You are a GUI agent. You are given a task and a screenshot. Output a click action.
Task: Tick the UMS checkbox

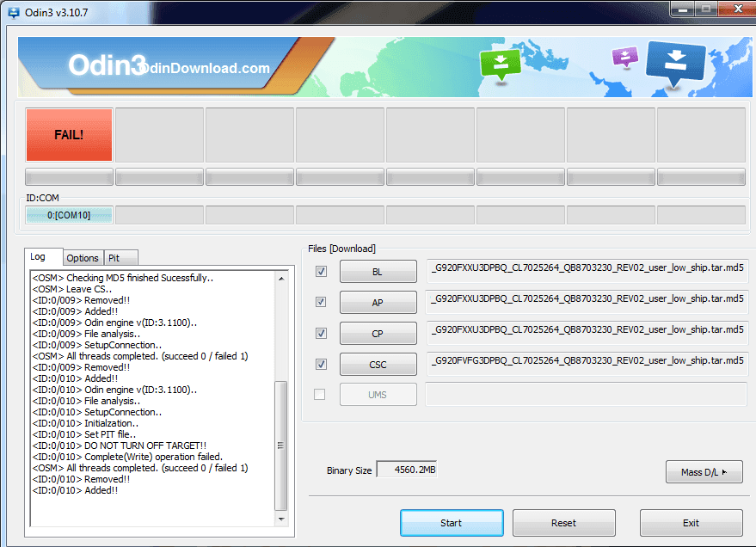tap(320, 394)
